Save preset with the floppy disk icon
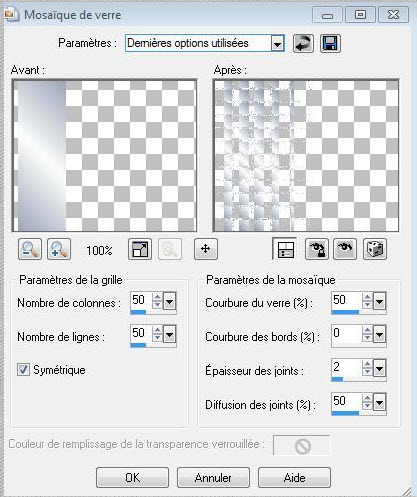The image size is (417, 497). (x=330, y=43)
